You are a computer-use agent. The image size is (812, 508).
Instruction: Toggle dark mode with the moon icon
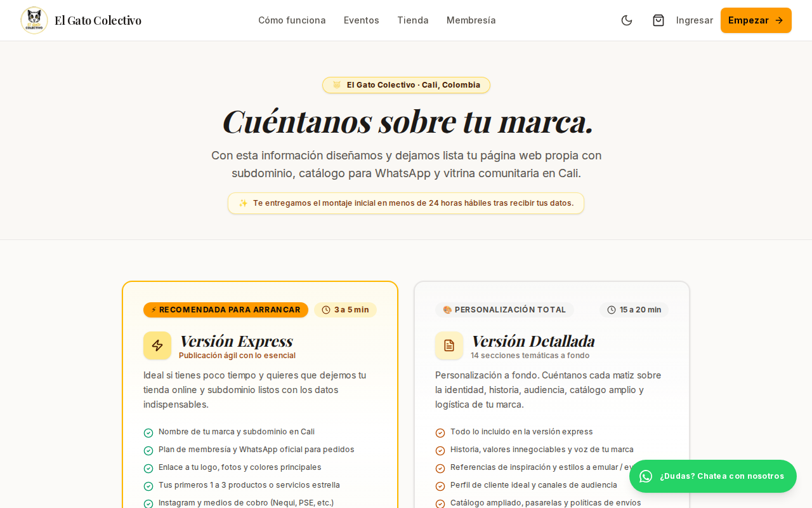click(627, 20)
